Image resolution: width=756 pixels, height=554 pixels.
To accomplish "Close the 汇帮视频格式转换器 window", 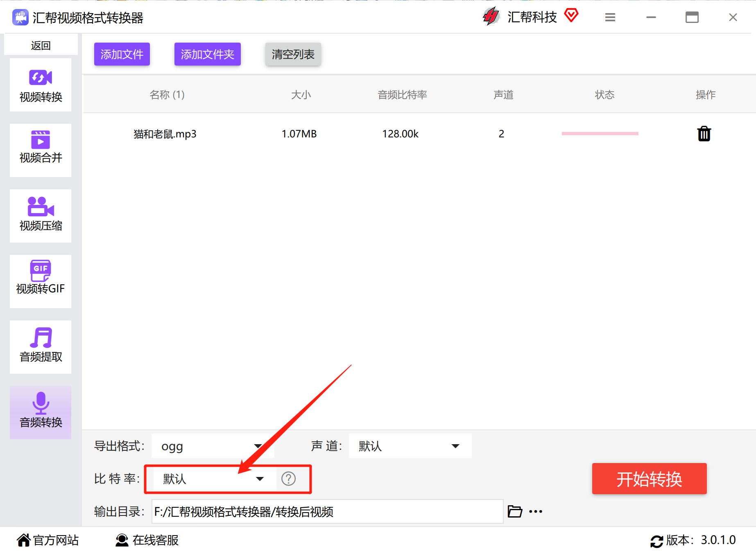I will 733,17.
